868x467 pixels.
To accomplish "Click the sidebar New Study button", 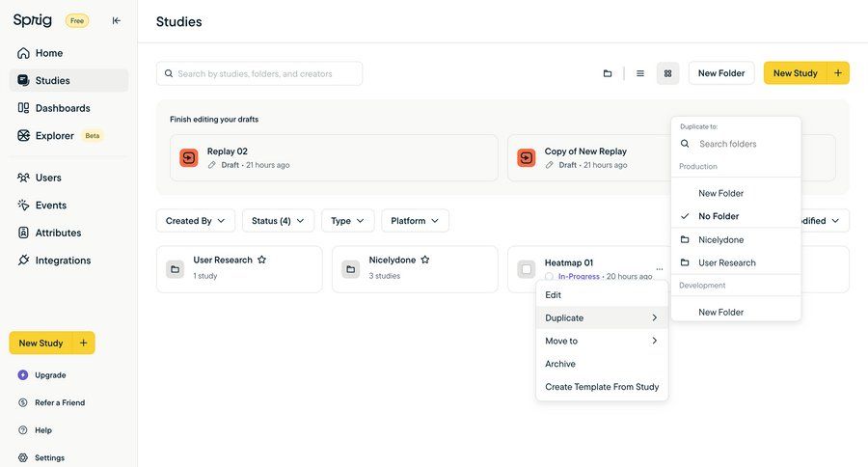I will click(41, 343).
